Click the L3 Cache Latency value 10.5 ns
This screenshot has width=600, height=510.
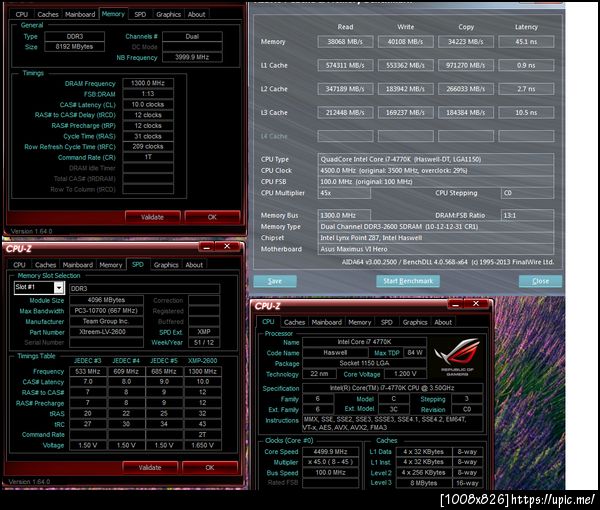526,113
